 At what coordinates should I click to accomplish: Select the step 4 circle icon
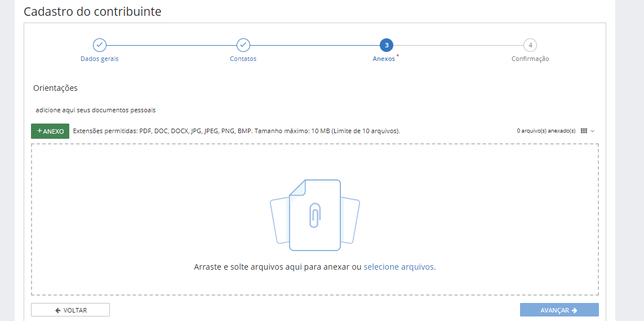pyautogui.click(x=530, y=45)
